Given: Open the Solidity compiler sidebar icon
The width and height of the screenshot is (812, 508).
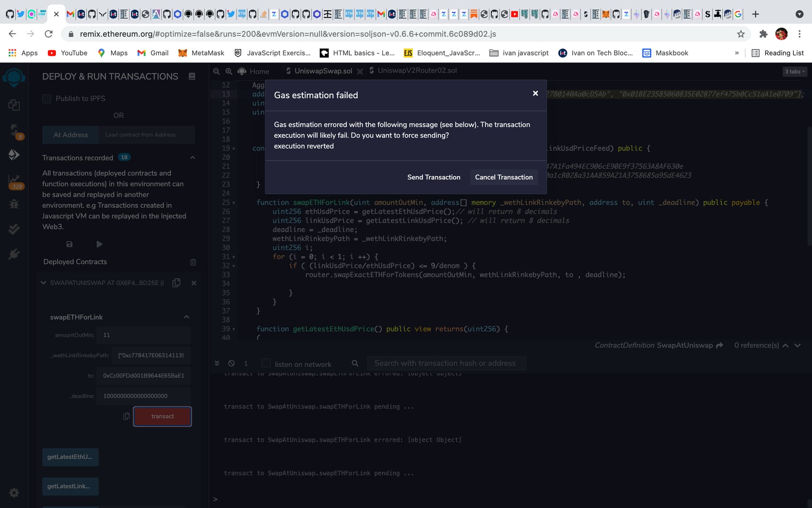Looking at the screenshot, I should (x=15, y=130).
